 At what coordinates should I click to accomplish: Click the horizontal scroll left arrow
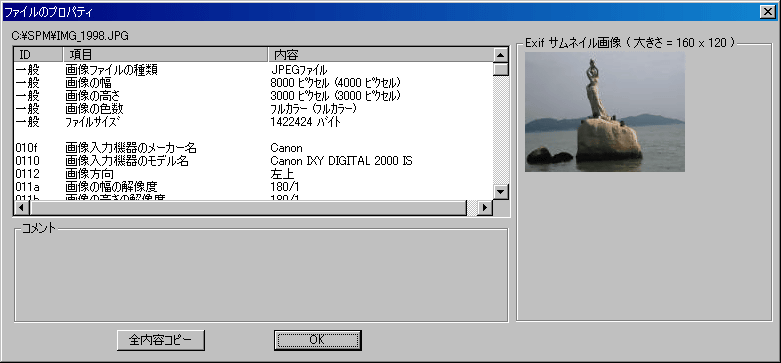22,207
